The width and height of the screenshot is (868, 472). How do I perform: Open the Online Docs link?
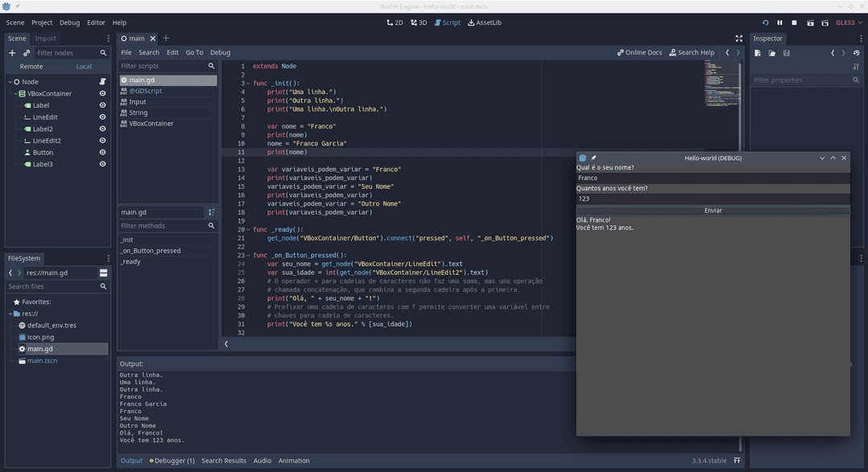[639, 52]
